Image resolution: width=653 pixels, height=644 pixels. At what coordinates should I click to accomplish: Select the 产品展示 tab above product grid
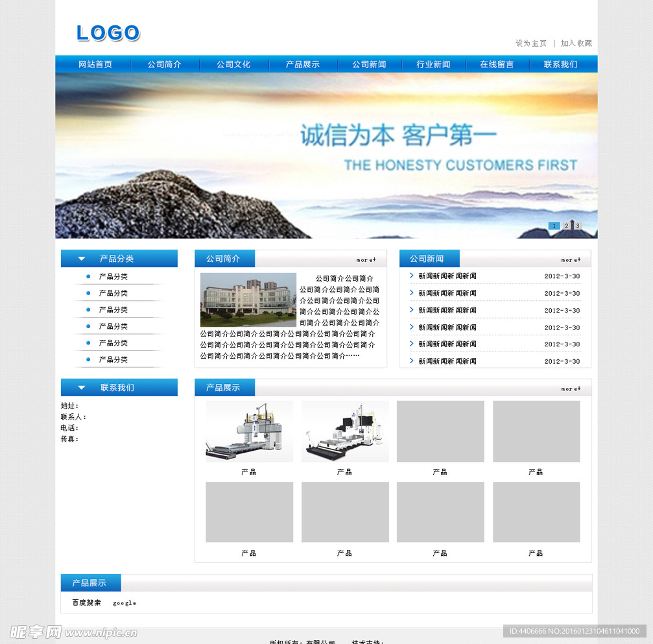point(225,388)
